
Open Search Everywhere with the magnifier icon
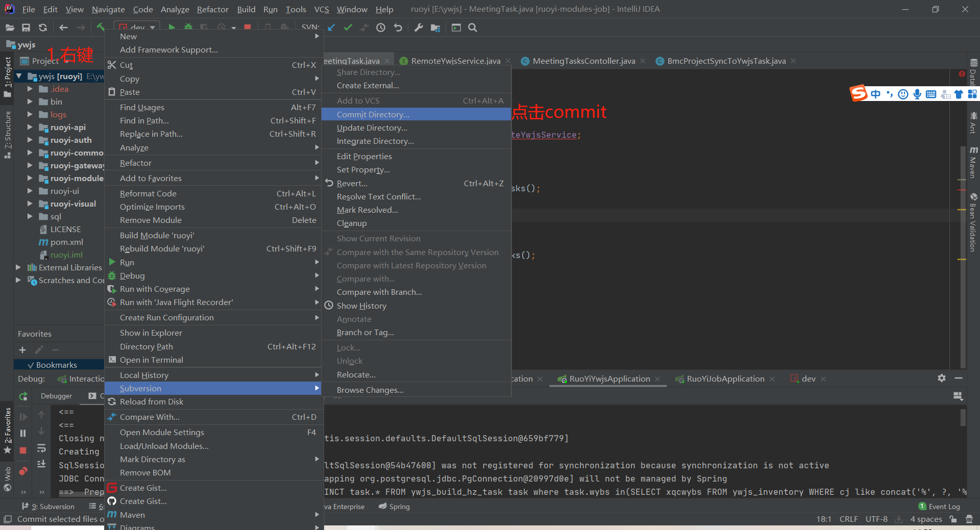pos(473,28)
